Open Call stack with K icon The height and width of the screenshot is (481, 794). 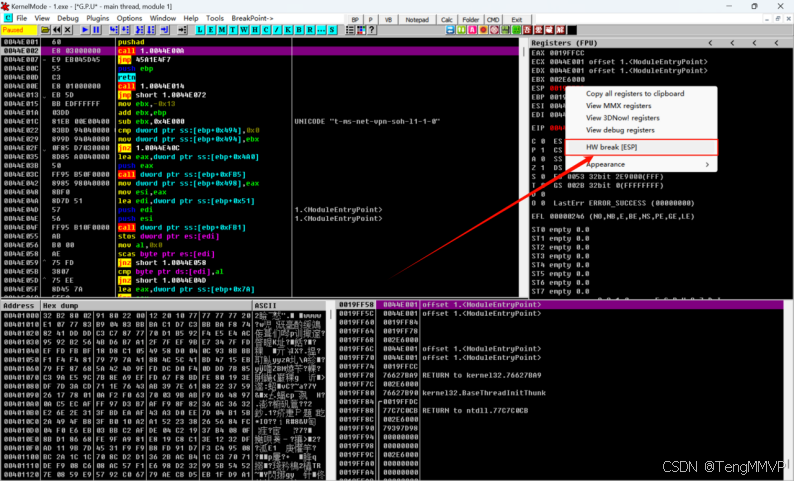point(288,30)
